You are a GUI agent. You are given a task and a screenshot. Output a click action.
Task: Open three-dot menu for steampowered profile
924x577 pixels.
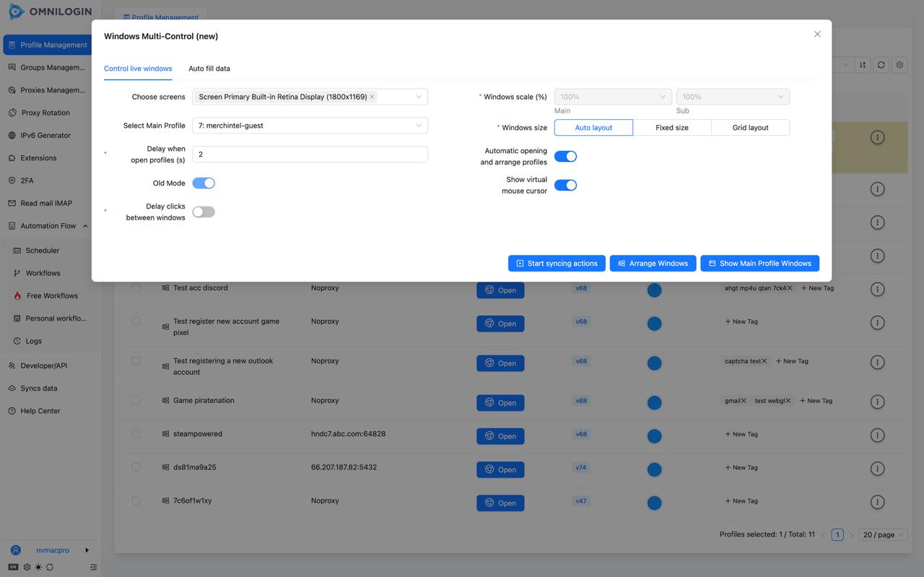coord(877,435)
